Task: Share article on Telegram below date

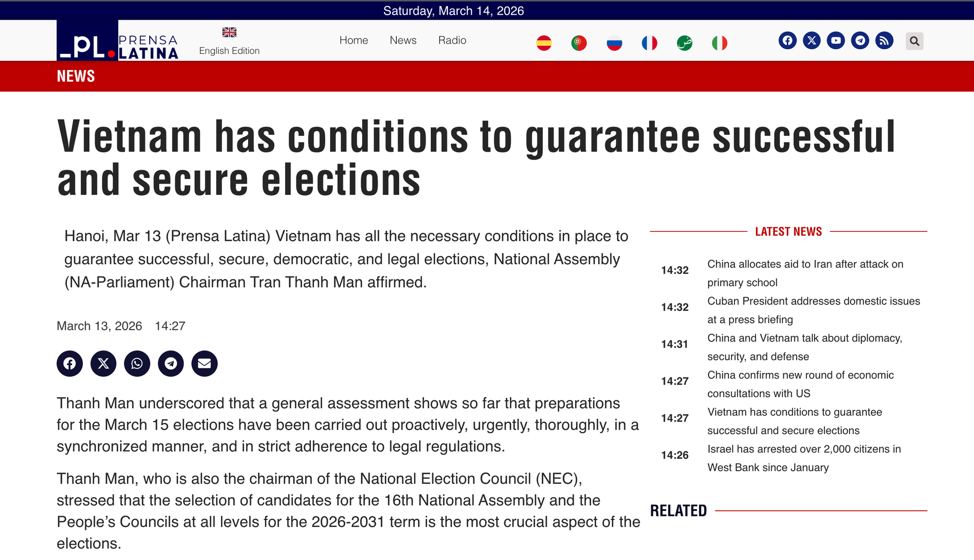Action: [171, 364]
